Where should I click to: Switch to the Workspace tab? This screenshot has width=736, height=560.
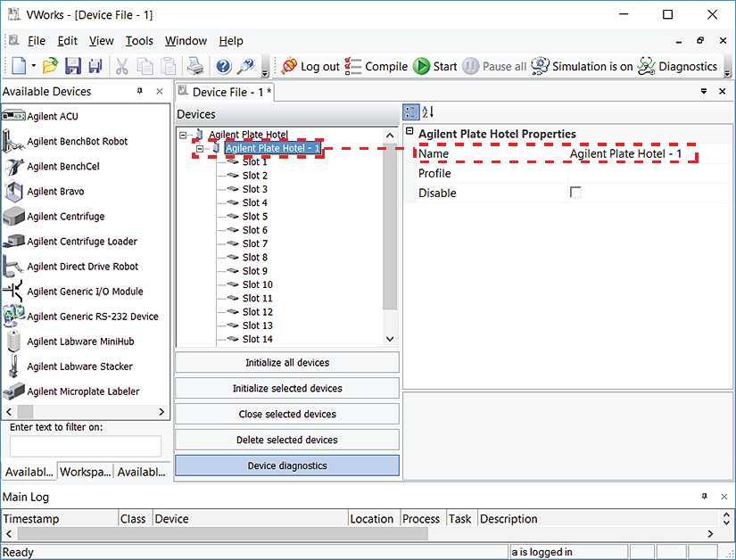[87, 472]
